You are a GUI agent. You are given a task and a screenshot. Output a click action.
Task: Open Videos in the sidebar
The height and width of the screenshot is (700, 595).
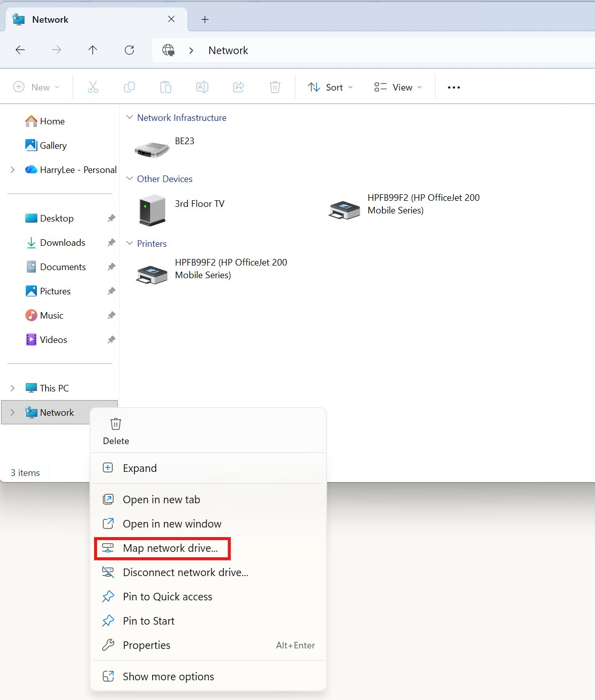click(x=46, y=340)
